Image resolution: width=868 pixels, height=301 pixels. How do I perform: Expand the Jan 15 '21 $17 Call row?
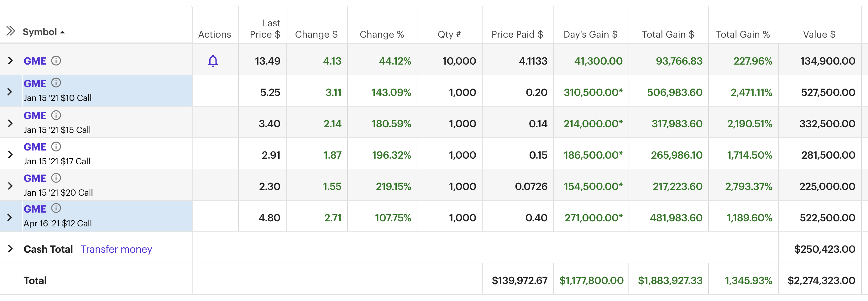pyautogui.click(x=10, y=155)
